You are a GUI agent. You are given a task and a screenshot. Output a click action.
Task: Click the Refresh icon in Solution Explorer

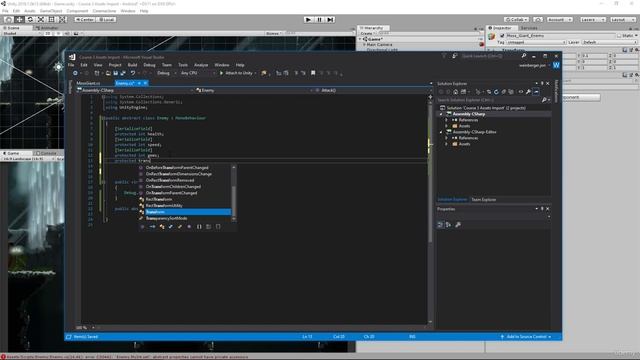point(496,92)
